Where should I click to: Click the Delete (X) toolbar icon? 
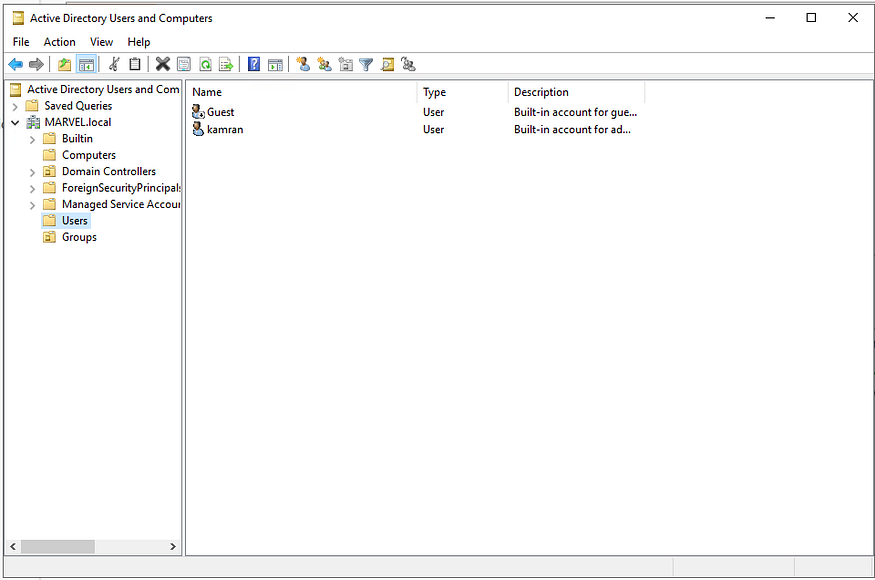tap(163, 64)
